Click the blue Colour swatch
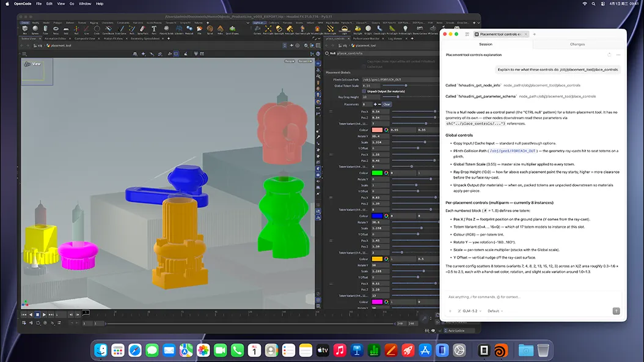 coord(377,216)
